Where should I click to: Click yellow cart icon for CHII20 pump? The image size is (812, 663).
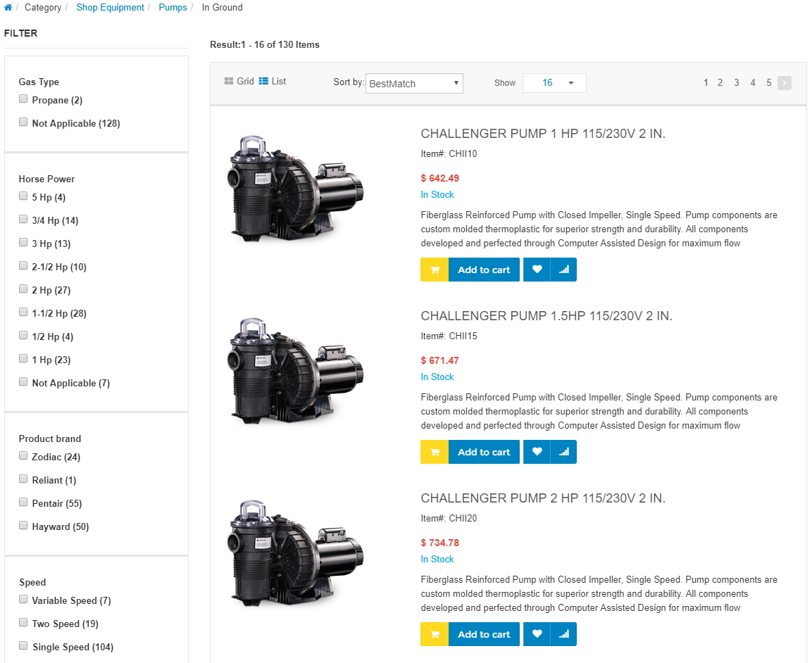click(435, 634)
